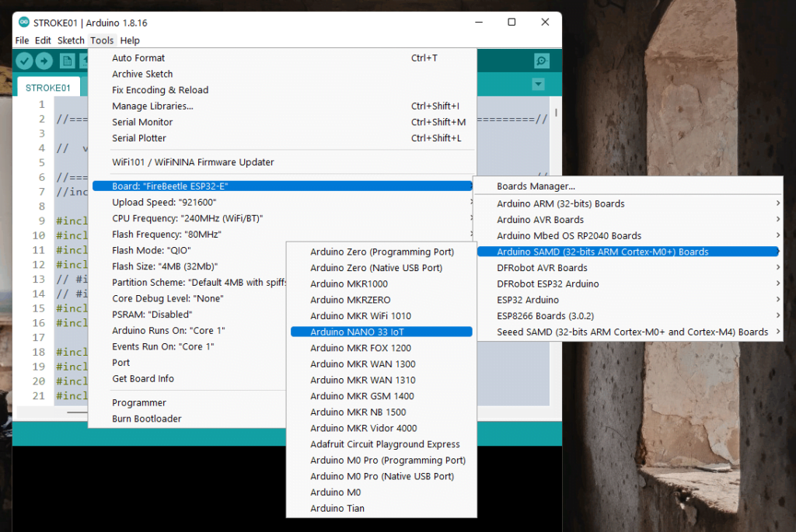
Task: Open Serial Monitor using the magnifier toolbar icon
Action: (x=542, y=61)
